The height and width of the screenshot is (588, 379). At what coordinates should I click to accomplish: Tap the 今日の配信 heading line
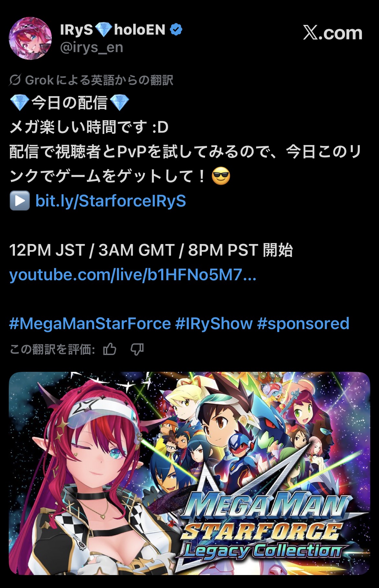(69, 103)
